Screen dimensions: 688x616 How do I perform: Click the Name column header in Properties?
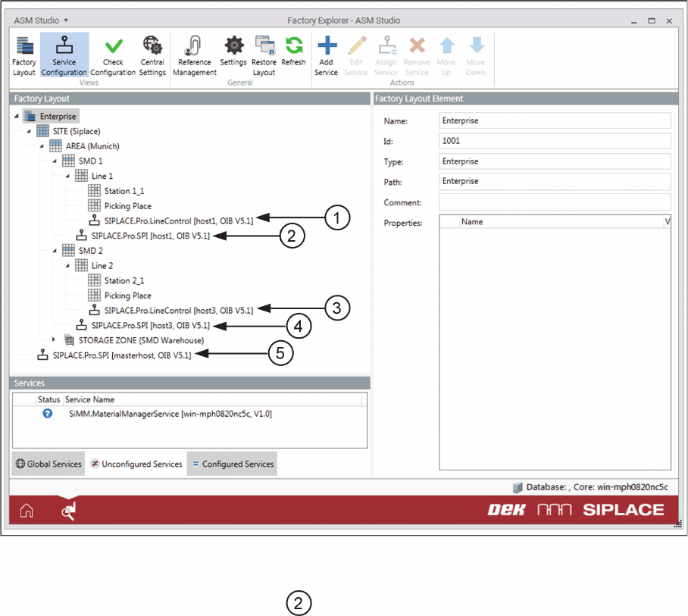pyautogui.click(x=561, y=222)
